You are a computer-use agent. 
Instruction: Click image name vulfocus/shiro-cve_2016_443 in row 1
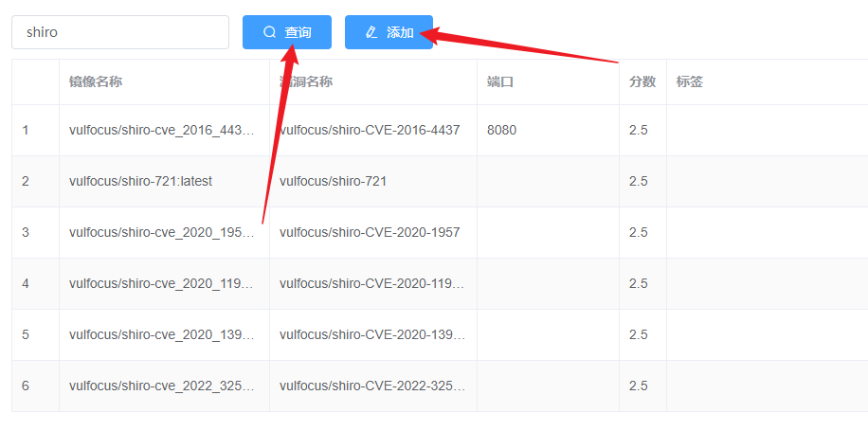(x=162, y=130)
